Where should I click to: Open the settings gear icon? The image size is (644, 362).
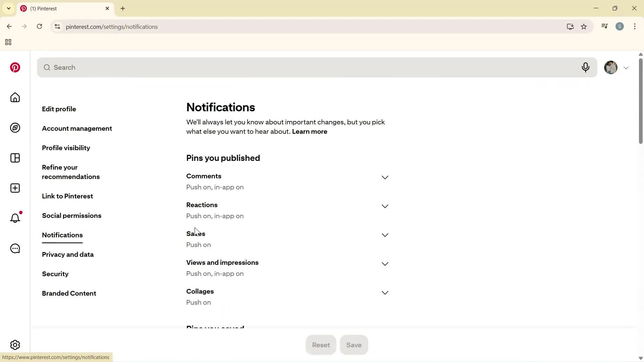[15, 345]
